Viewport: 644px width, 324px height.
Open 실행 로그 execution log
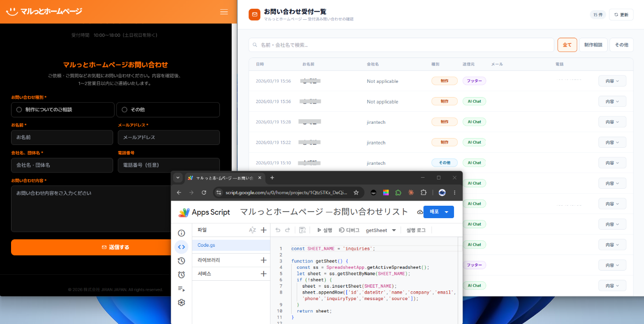click(x=416, y=230)
